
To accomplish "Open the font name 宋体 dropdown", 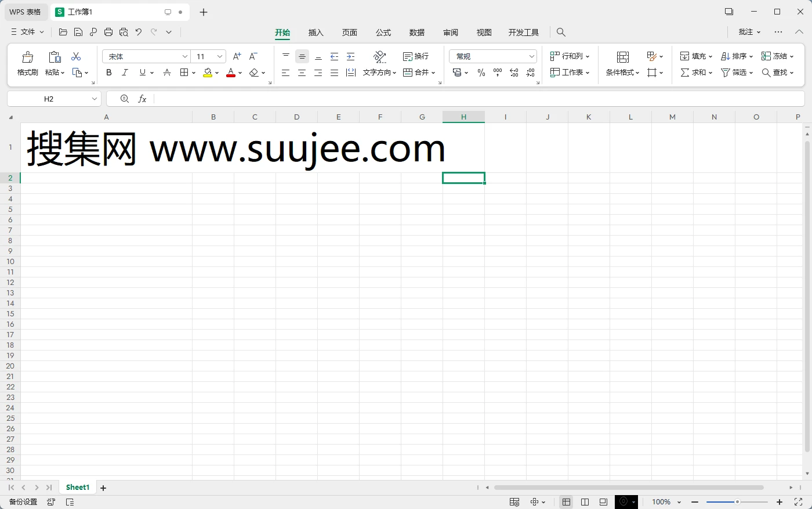I will tap(185, 56).
